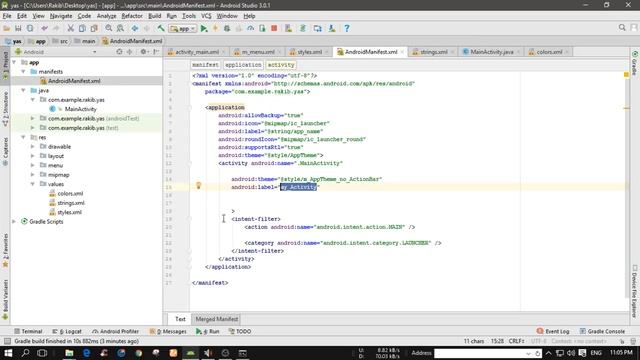The image size is (640, 360).
Task: Open the TODO tool window
Action: (240, 331)
